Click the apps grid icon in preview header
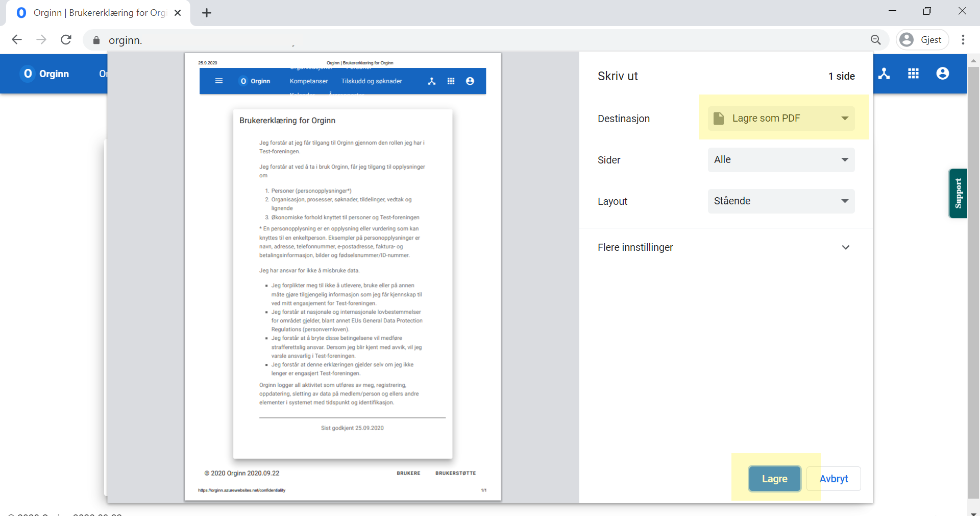 (x=451, y=81)
